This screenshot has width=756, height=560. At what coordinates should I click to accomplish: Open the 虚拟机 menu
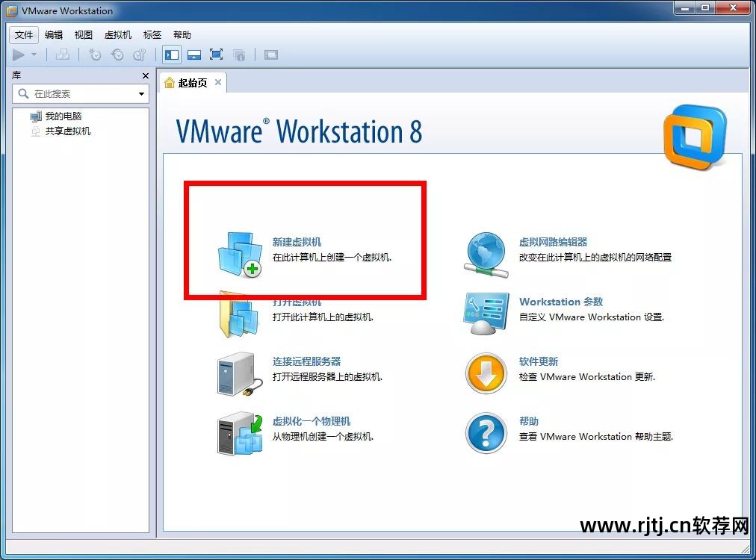pyautogui.click(x=117, y=34)
